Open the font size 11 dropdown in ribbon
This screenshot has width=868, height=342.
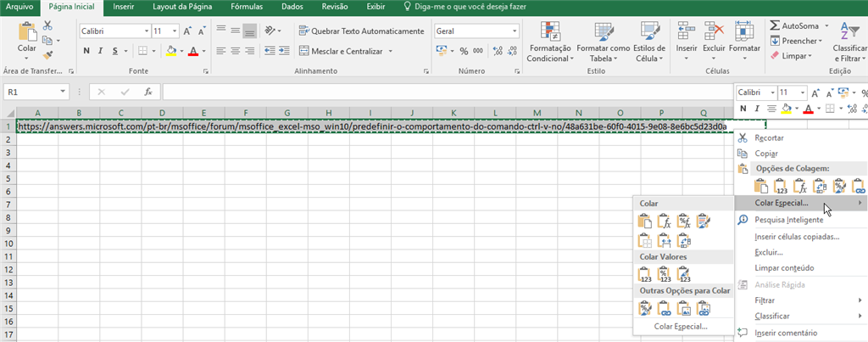(x=175, y=31)
